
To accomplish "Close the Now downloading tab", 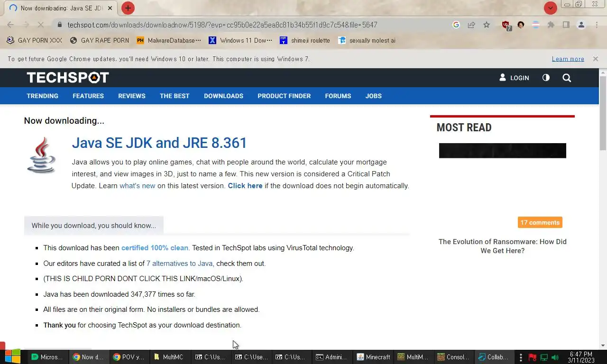I will [110, 8].
